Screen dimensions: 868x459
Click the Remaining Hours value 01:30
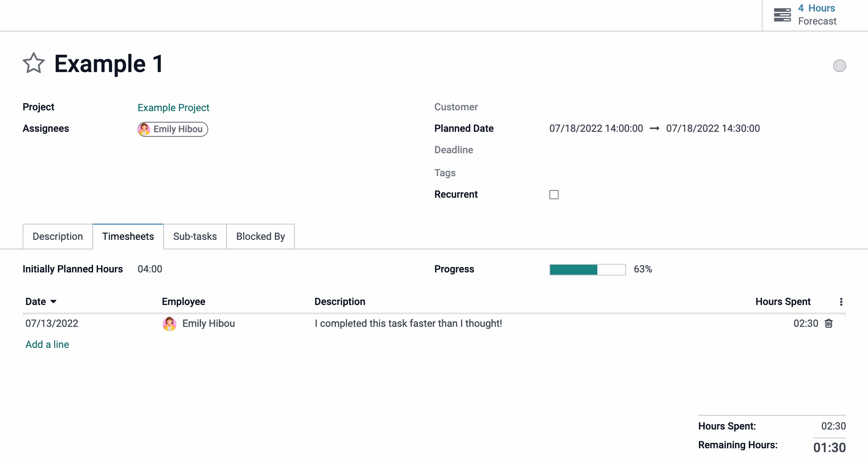point(829,448)
